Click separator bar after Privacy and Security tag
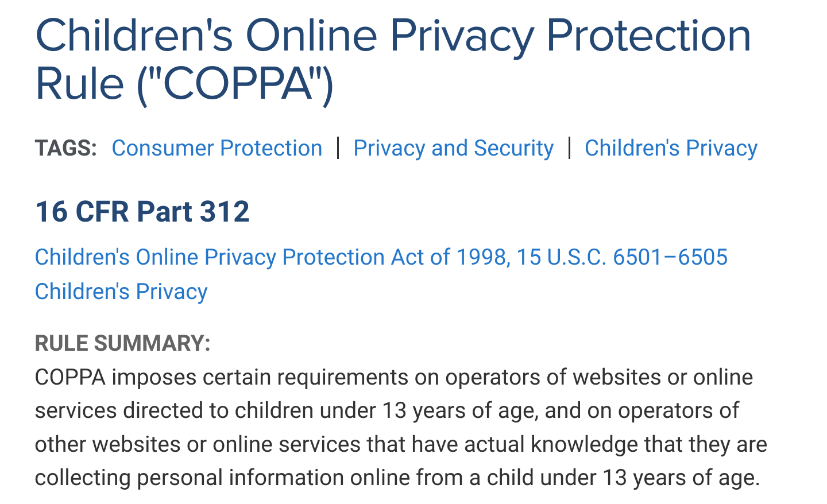827x504 pixels. click(x=569, y=148)
